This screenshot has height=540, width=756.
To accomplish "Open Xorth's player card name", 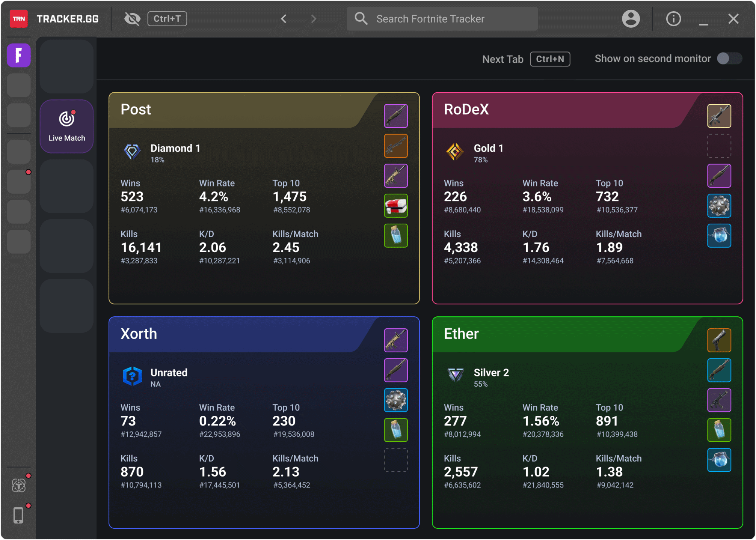I will pos(139,334).
